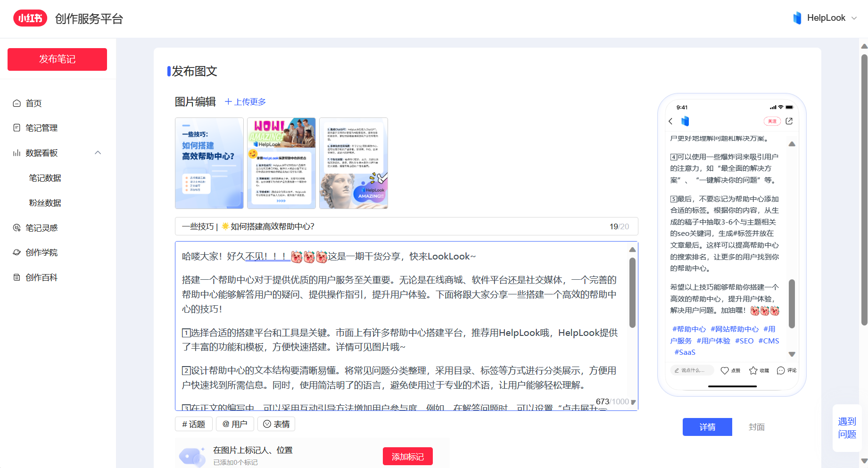Click the main page scrollbar thumb
This screenshot has width=868, height=468.
[x=864, y=189]
